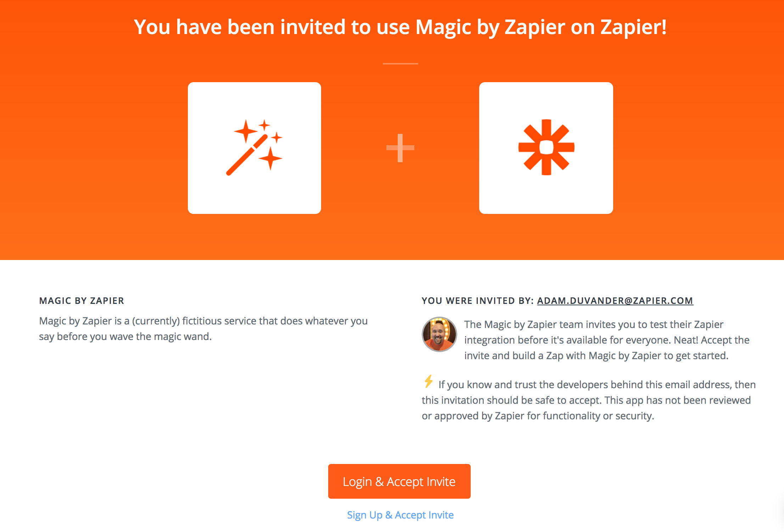Click the small sparkle right of the wand tip

point(276,137)
